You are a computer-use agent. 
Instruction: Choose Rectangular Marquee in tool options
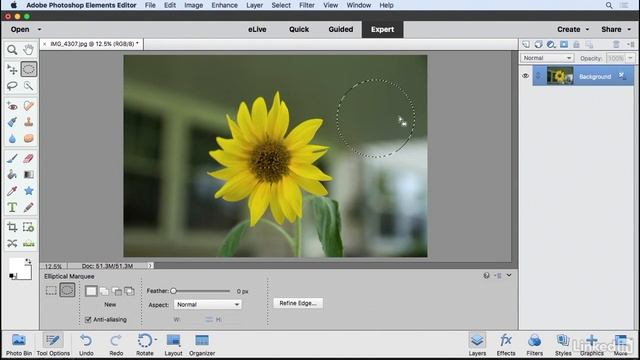click(51, 291)
